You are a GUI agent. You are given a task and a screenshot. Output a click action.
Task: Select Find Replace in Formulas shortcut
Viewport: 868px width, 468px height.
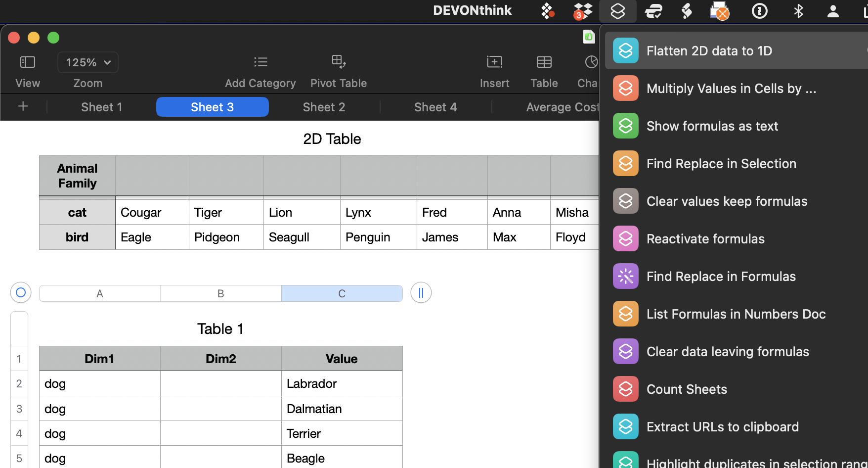pos(721,277)
